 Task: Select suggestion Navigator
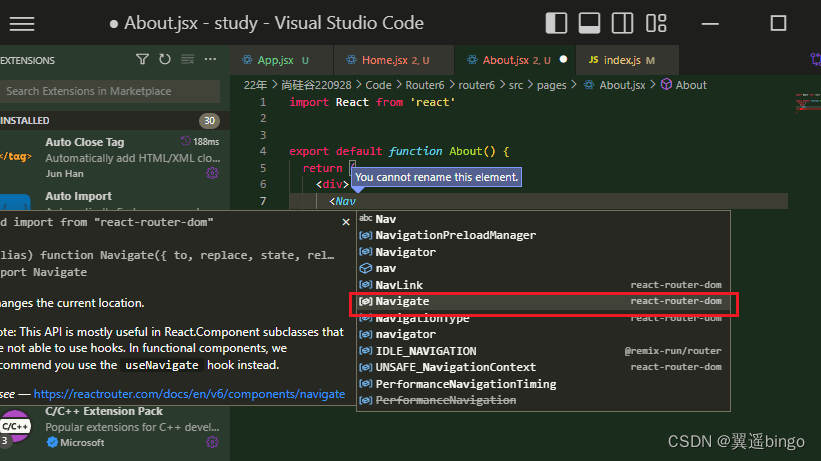[x=543, y=252]
